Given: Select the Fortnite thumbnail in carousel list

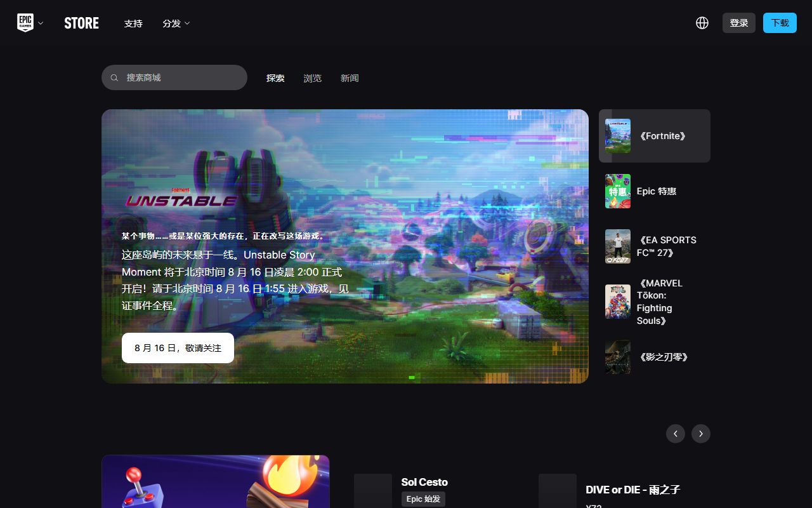Looking at the screenshot, I should 618,136.
